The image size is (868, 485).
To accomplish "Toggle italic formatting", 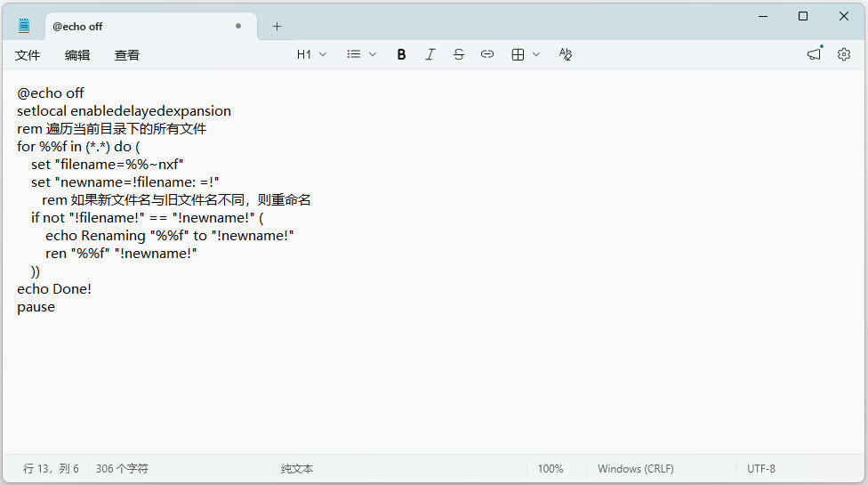I will (430, 54).
